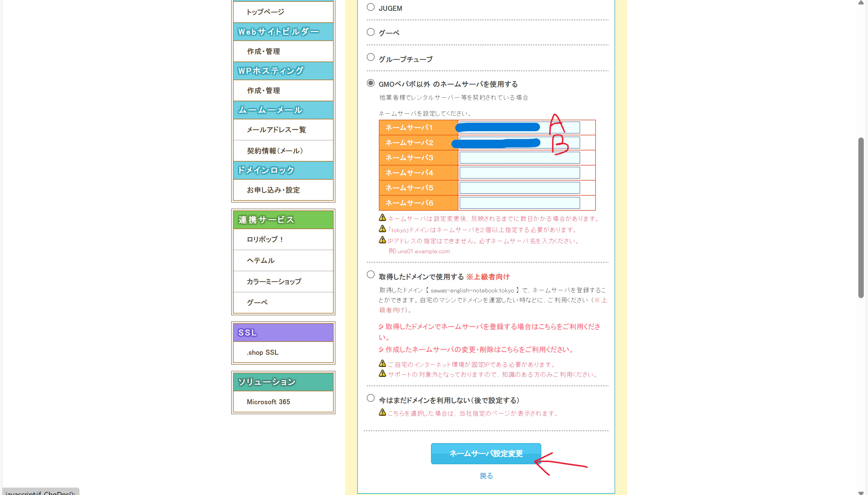Focus the ネームサーバ5 input field
Viewport: 868px width, 495px height.
point(520,188)
